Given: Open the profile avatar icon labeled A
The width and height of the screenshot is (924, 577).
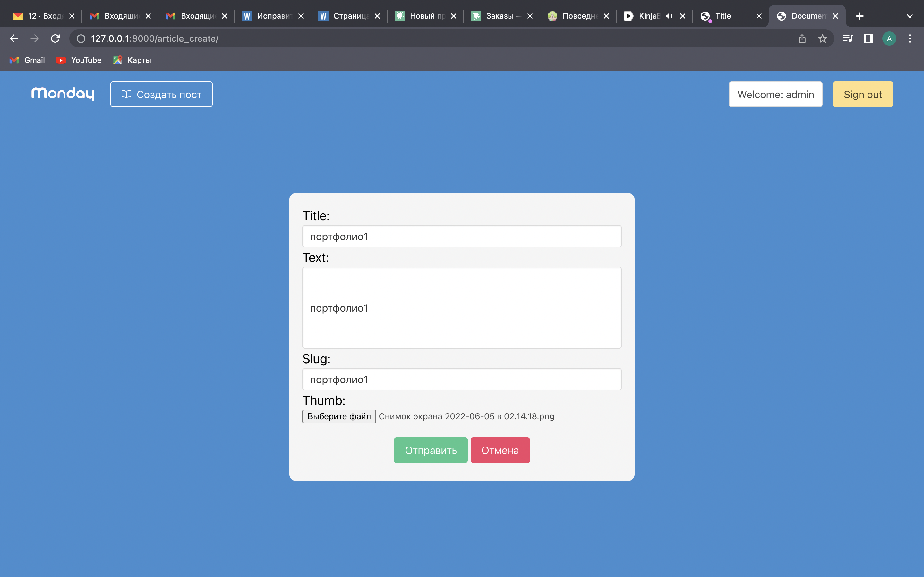Looking at the screenshot, I should (889, 38).
